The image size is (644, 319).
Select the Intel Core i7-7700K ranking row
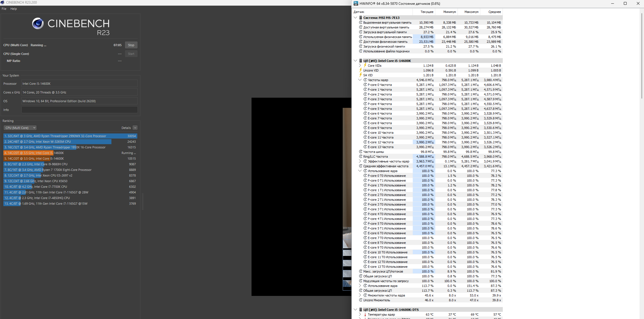click(70, 187)
